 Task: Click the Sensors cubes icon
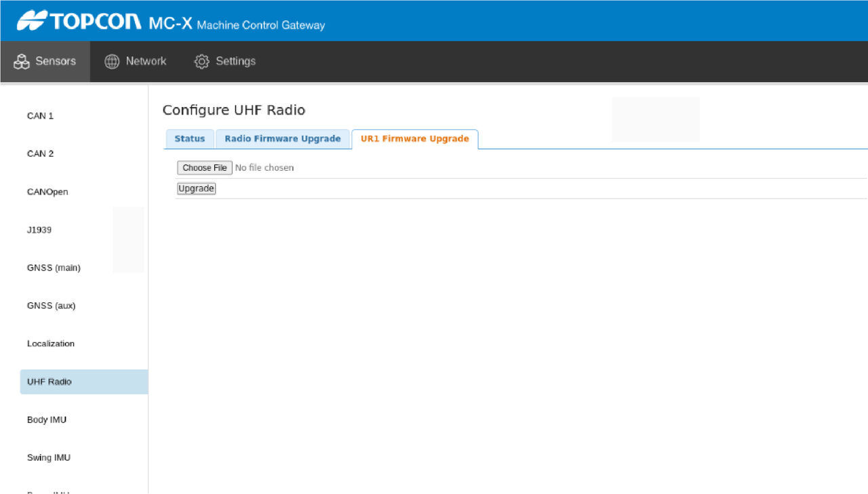22,62
